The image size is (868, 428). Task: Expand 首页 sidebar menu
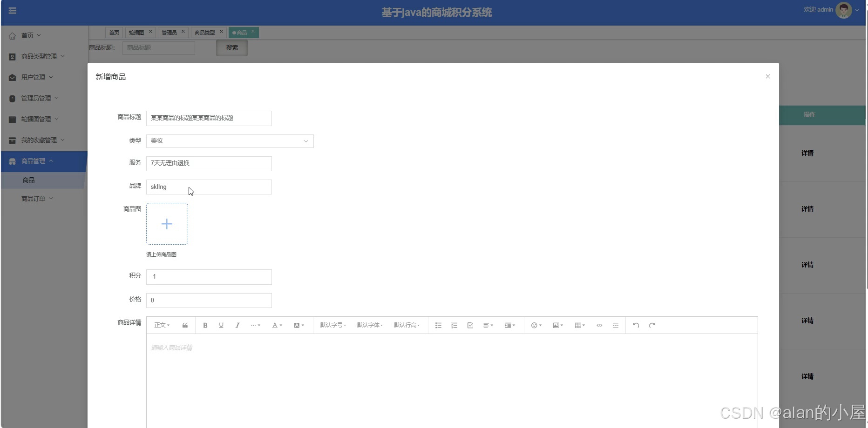[x=44, y=35]
